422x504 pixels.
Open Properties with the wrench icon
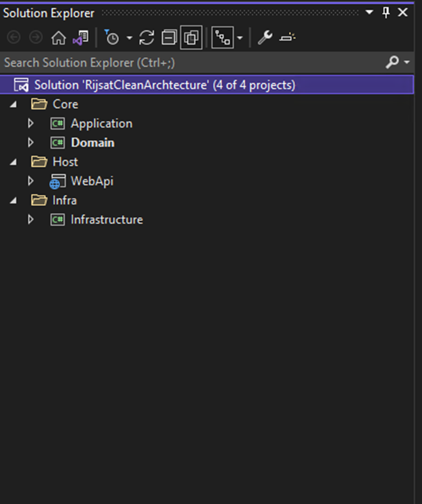[264, 38]
